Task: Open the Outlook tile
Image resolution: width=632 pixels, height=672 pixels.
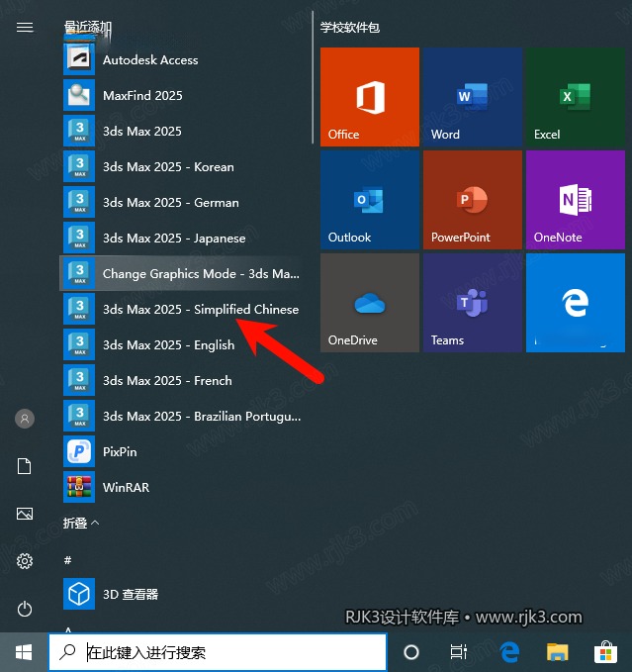Action: [x=370, y=200]
